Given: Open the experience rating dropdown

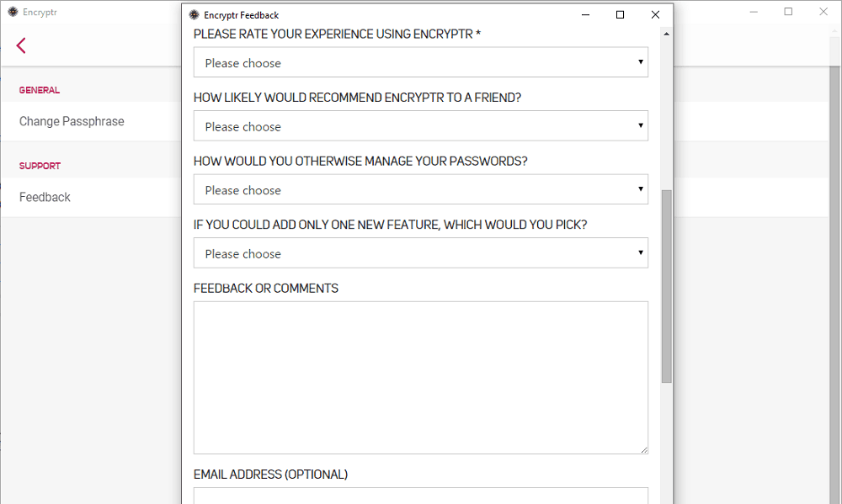Looking at the screenshot, I should (x=421, y=62).
